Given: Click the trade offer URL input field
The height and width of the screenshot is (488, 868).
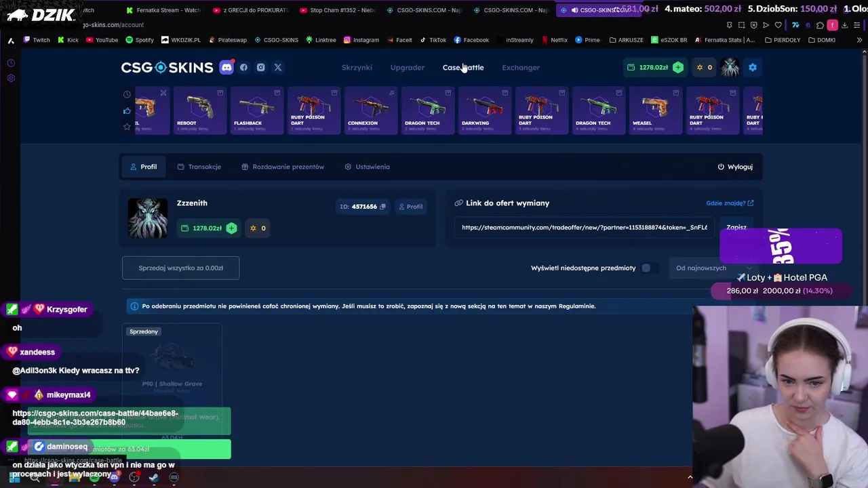Looking at the screenshot, I should (x=584, y=228).
